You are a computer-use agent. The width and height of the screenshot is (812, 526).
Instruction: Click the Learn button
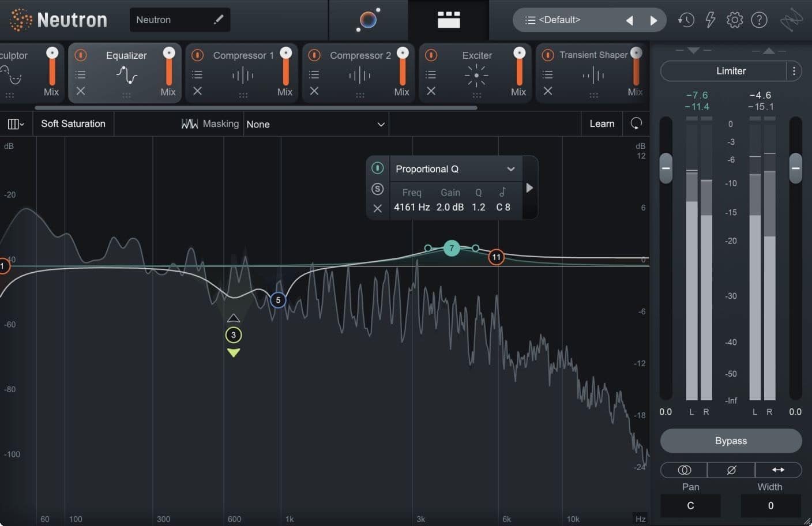(x=602, y=123)
